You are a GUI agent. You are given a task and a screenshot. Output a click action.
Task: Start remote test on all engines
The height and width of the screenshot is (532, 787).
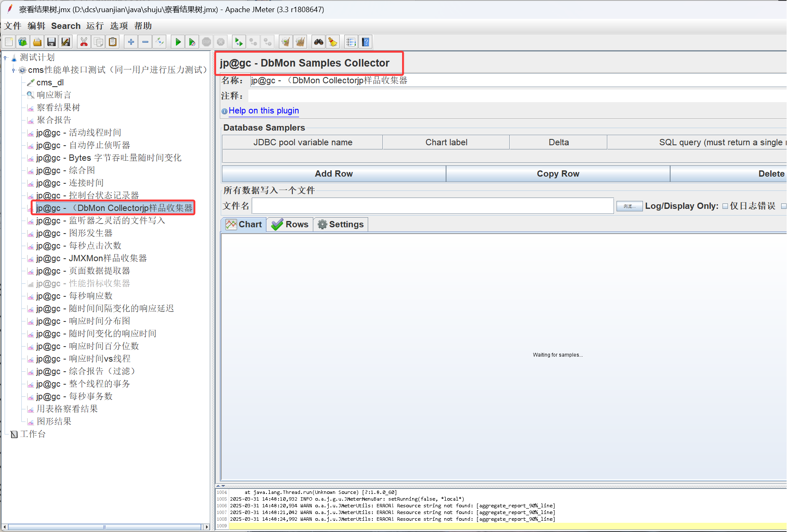[x=239, y=42]
